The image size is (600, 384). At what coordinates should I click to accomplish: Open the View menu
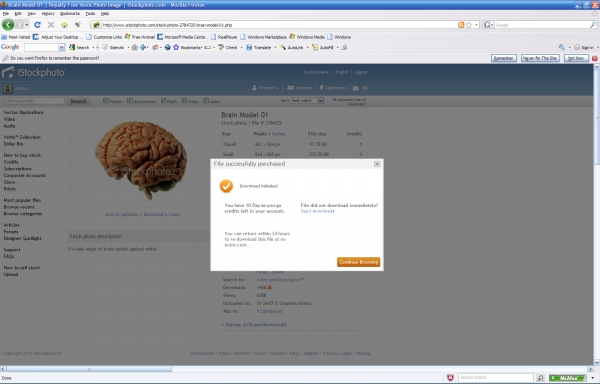(x=31, y=13)
